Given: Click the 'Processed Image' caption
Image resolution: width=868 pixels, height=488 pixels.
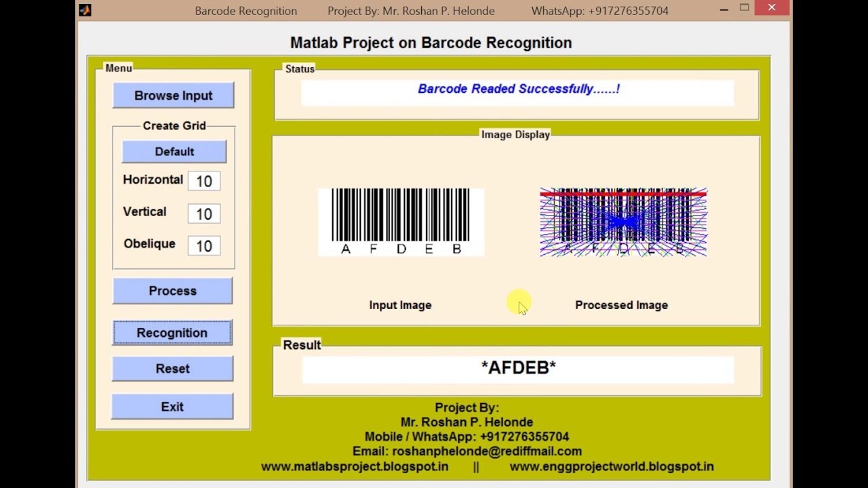Looking at the screenshot, I should pyautogui.click(x=622, y=305).
